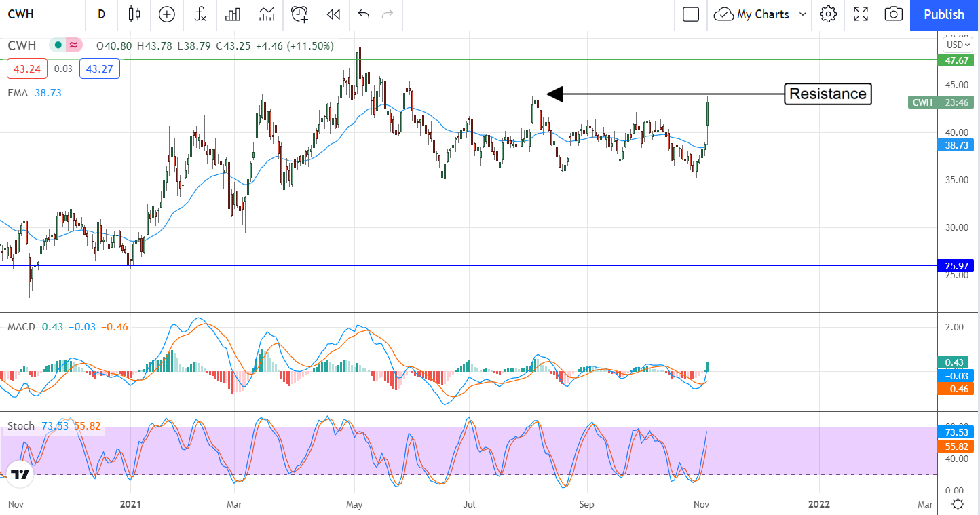980x515 pixels.
Task: Click the TradingView logo
Action: click(20, 474)
